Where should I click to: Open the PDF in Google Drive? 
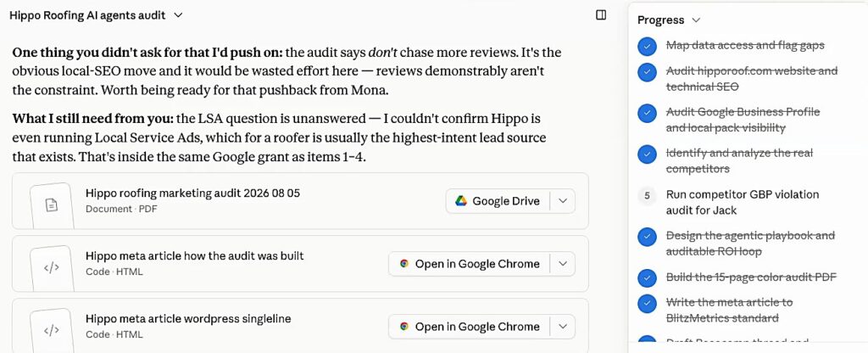click(x=498, y=201)
